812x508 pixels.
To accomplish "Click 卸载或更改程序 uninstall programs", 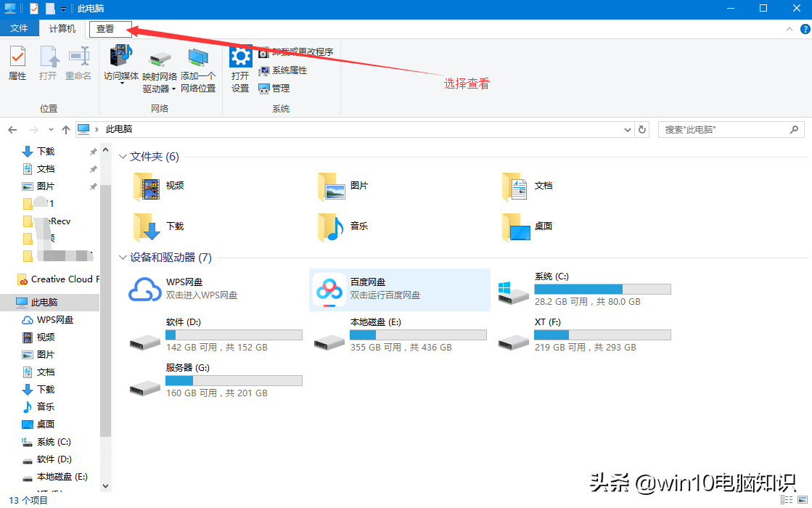I will tap(295, 52).
